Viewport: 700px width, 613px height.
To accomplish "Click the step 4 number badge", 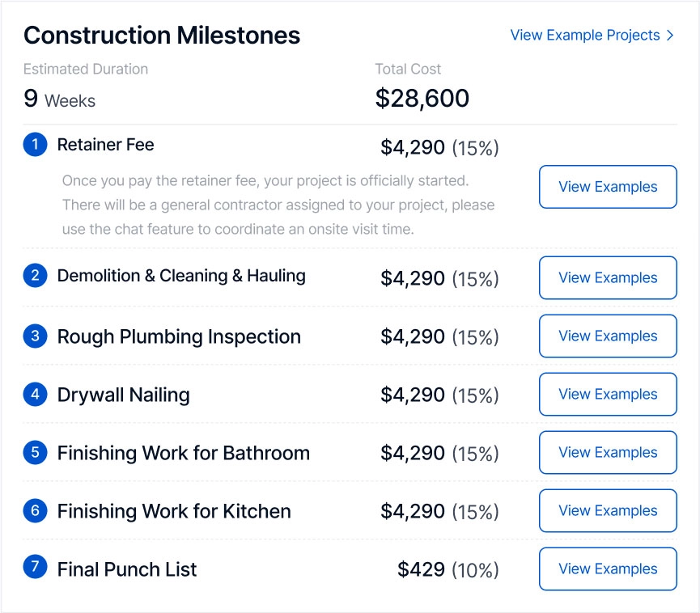I will pyautogui.click(x=35, y=395).
